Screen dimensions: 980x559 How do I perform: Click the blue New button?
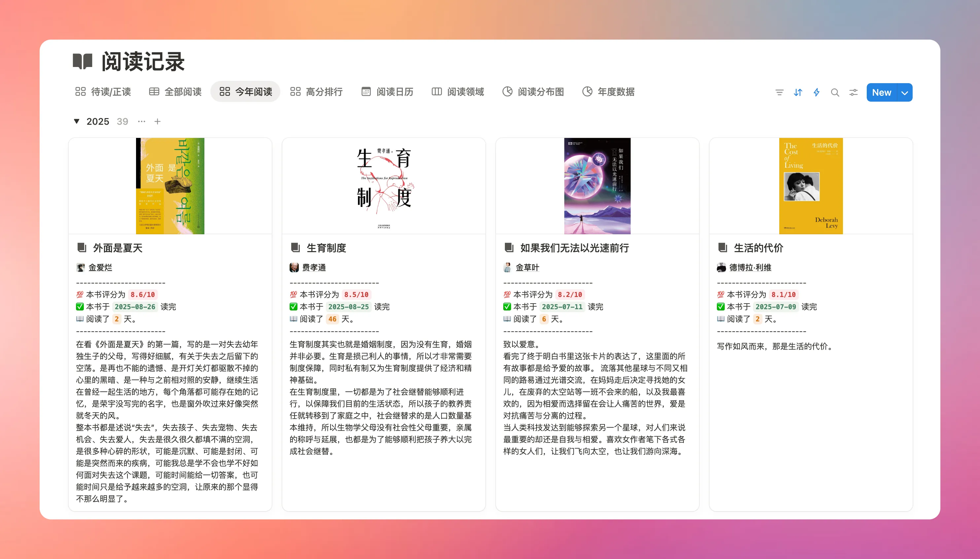881,92
